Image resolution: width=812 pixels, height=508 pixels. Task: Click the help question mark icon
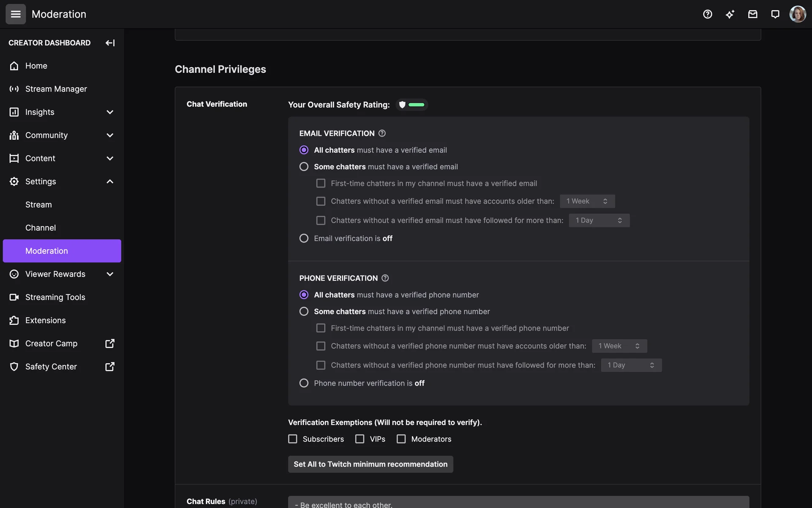[x=708, y=14]
